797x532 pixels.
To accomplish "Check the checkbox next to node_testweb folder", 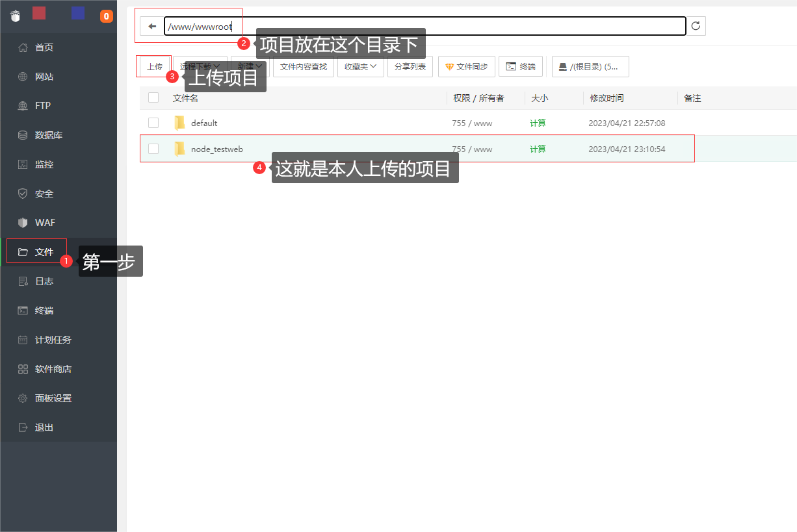I will coord(153,149).
